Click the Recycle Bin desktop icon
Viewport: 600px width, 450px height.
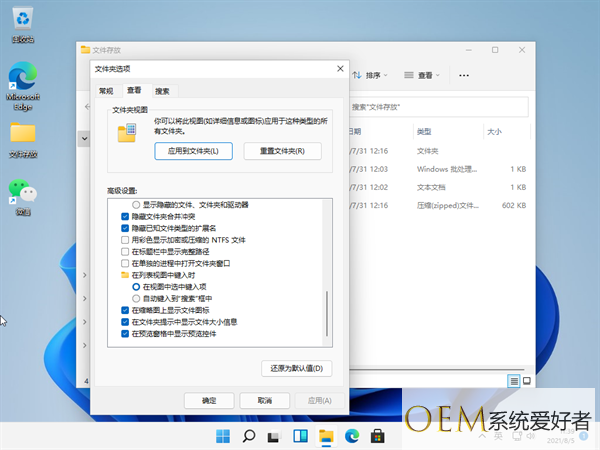tap(22, 22)
